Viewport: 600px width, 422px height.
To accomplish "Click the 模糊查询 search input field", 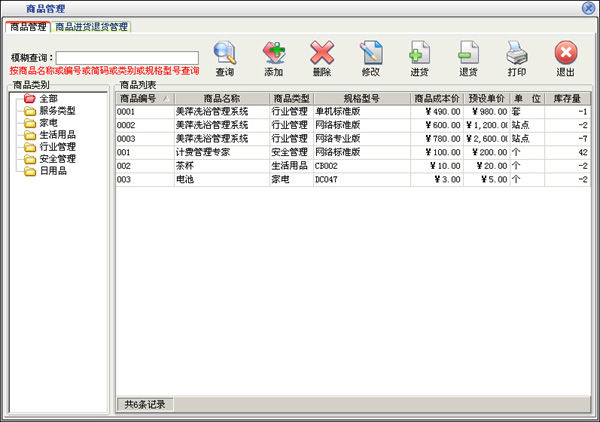I will click(127, 58).
